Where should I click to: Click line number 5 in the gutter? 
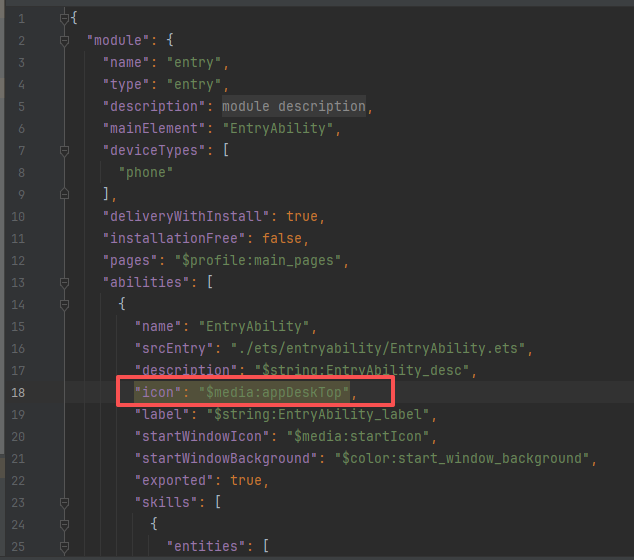21,107
